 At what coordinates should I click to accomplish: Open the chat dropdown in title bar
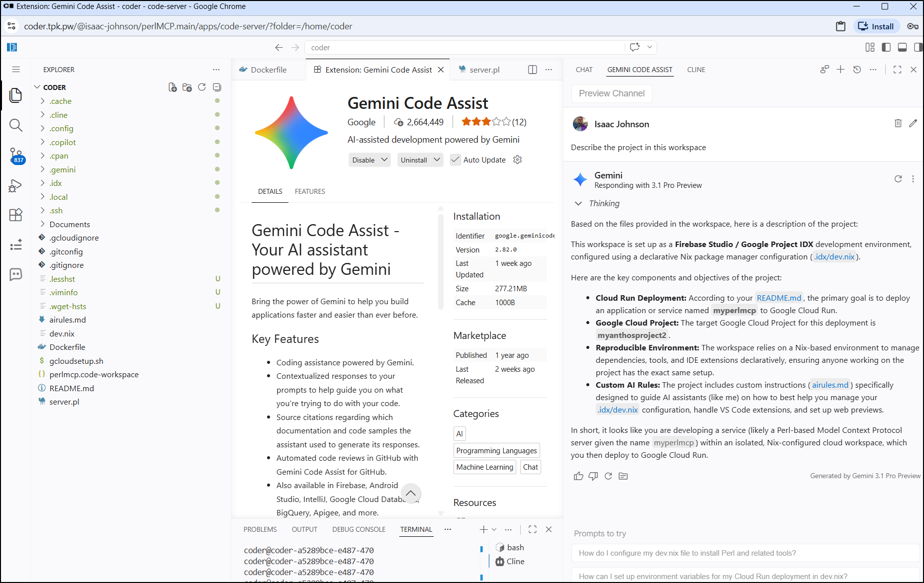click(649, 47)
